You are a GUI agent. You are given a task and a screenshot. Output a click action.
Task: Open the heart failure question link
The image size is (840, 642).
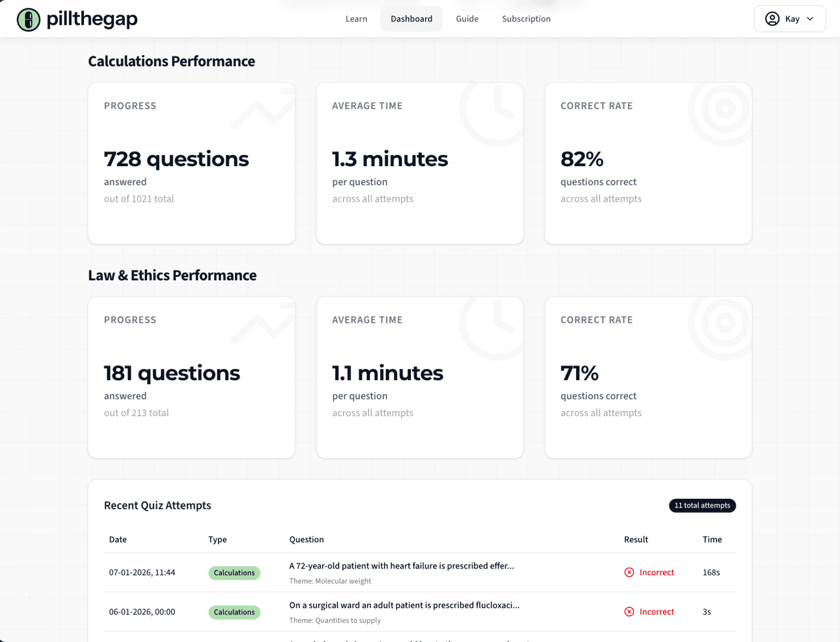pos(402,565)
